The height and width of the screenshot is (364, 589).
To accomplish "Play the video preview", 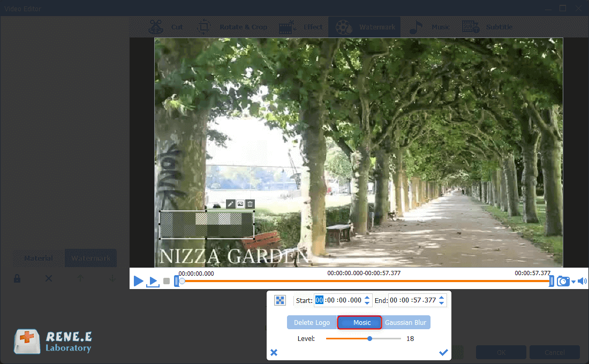I will tap(138, 281).
